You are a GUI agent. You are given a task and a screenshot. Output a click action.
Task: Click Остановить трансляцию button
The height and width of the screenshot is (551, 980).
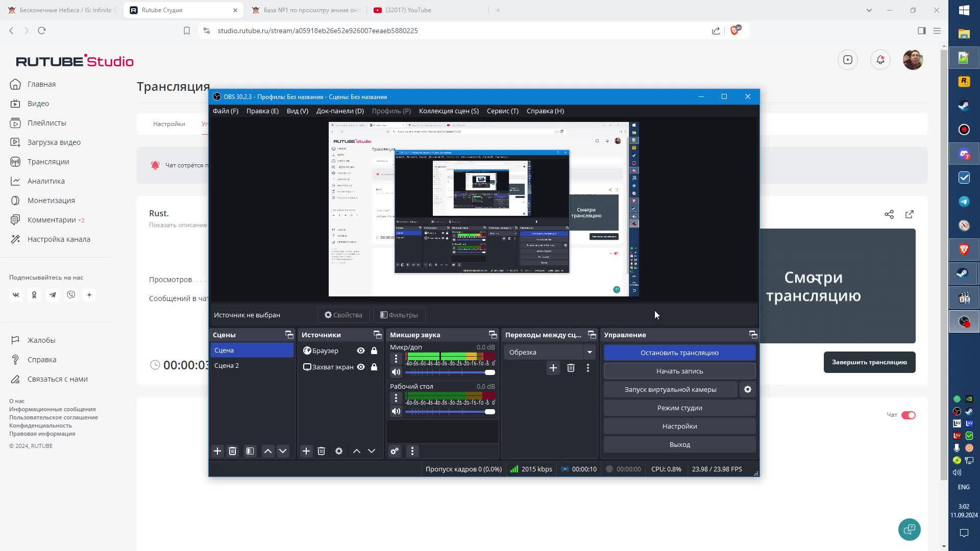679,353
